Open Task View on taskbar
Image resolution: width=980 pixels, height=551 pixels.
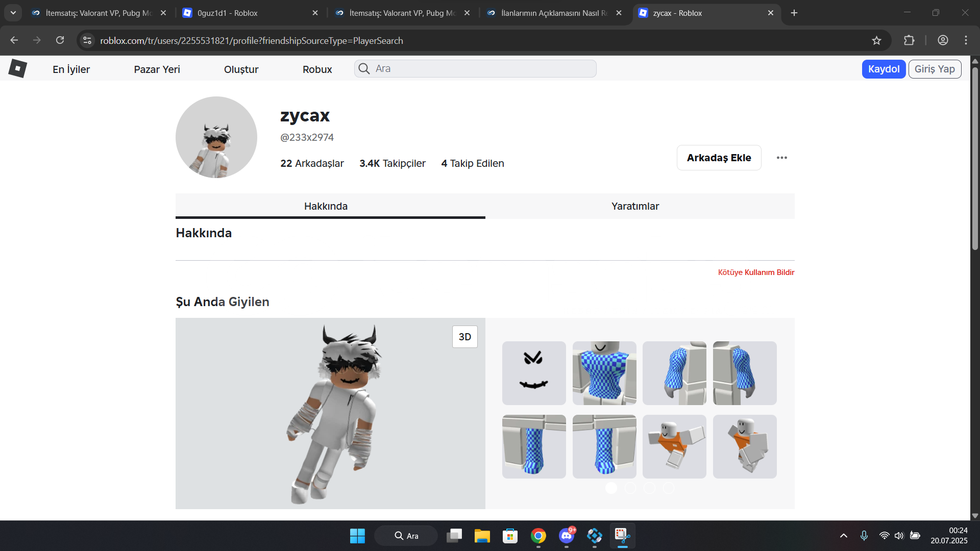pyautogui.click(x=454, y=536)
